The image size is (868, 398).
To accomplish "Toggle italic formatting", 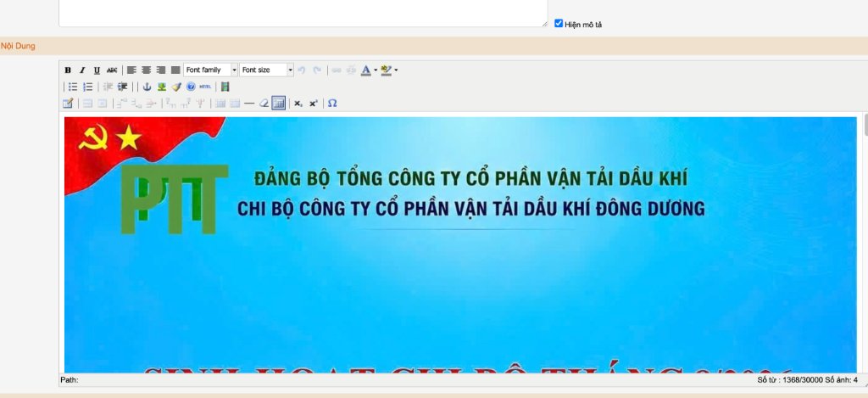I will (x=82, y=70).
